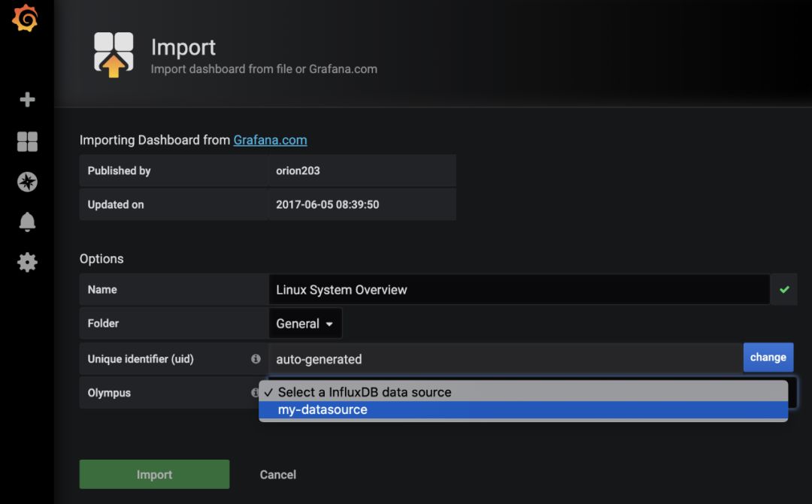Screen dimensions: 812x504
Task: Open the Dashboards sidebar icon
Action: pyautogui.click(x=27, y=141)
